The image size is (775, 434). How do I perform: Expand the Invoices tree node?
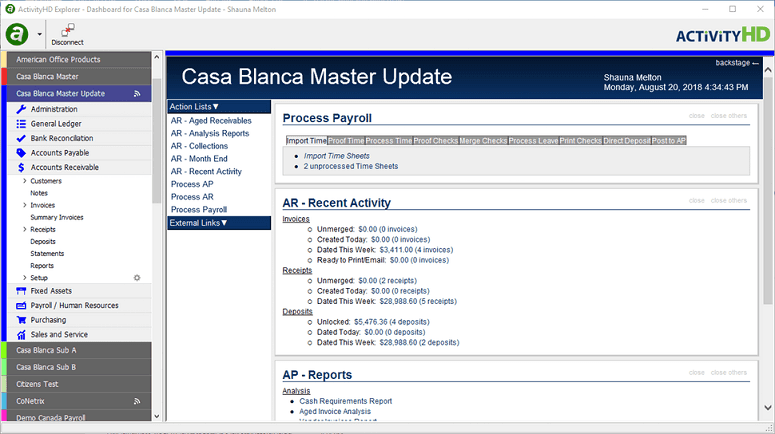pos(25,205)
